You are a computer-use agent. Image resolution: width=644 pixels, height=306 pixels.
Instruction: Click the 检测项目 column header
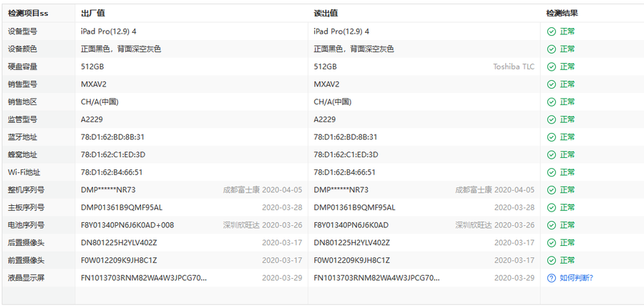point(29,13)
